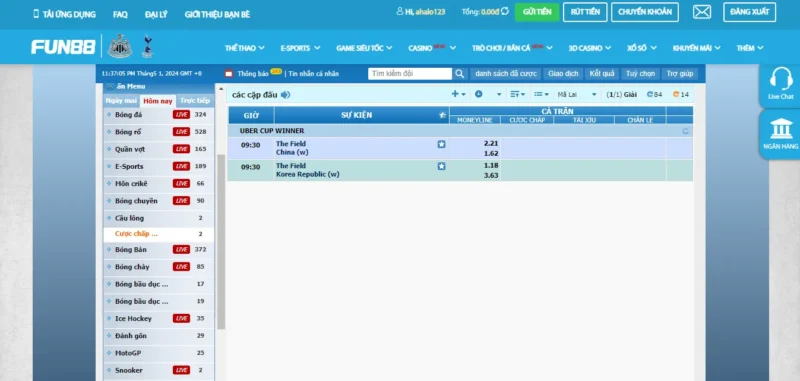
Task: Refresh the Uber Cup Winner league odds
Action: (x=685, y=131)
